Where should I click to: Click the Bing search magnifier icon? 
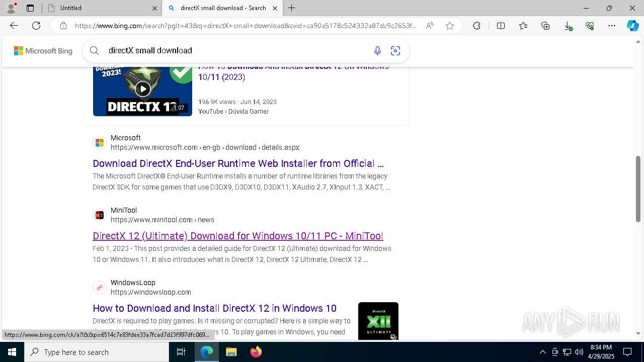[x=94, y=50]
